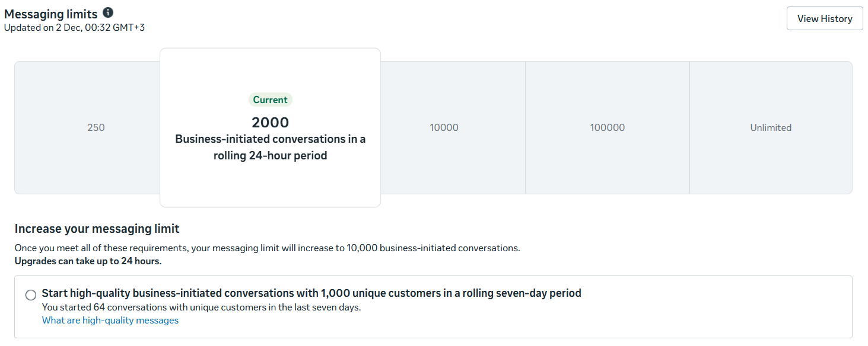
Task: Click the Increase your messaging limit heading
Action: click(97, 229)
